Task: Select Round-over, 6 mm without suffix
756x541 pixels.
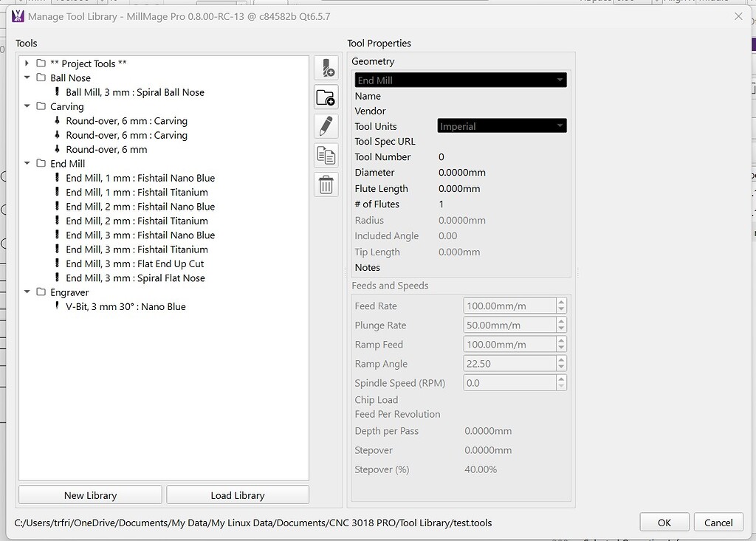Action: (106, 150)
